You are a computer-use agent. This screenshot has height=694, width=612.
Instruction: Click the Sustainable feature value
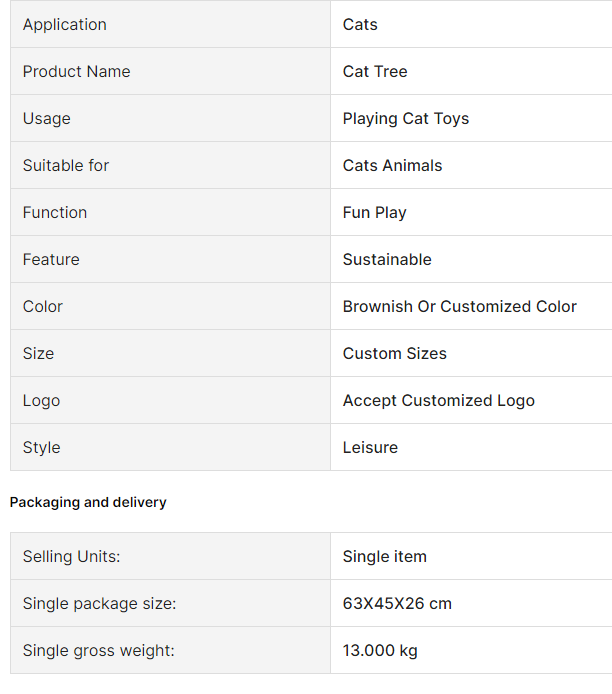click(387, 259)
